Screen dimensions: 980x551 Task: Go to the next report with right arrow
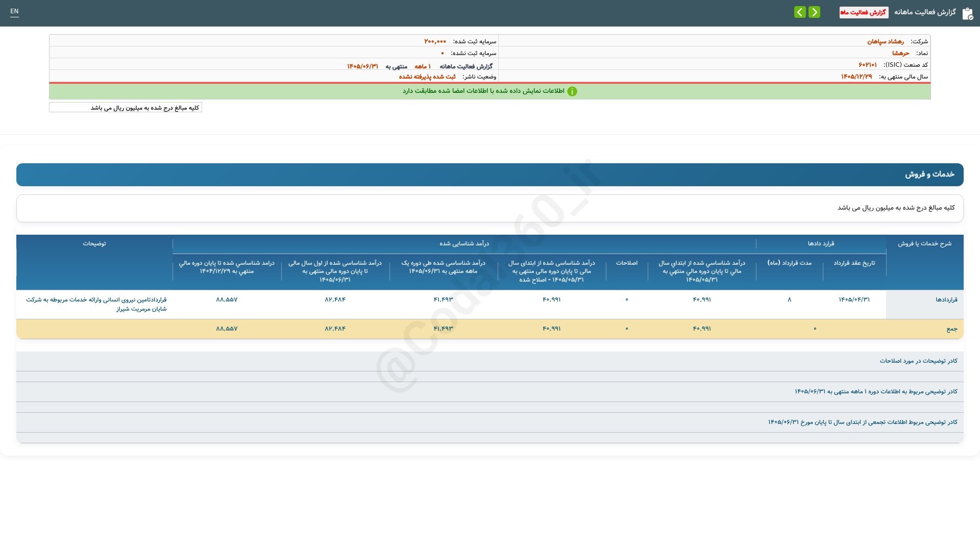(x=814, y=12)
